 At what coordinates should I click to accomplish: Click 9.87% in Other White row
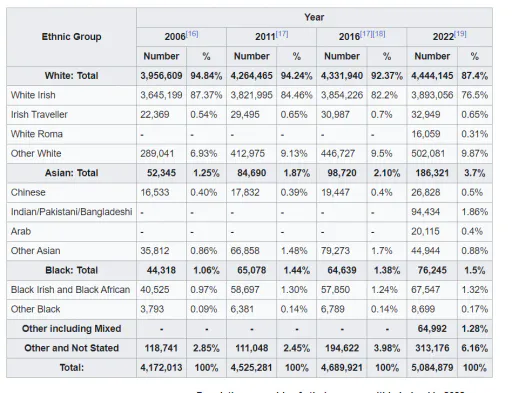click(475, 154)
